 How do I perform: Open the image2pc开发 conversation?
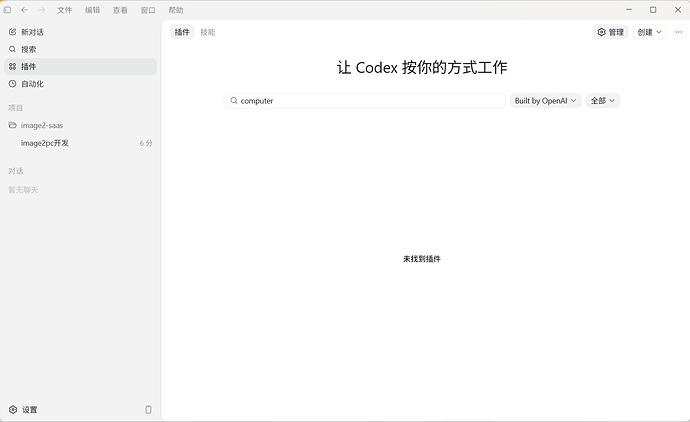coord(81,143)
